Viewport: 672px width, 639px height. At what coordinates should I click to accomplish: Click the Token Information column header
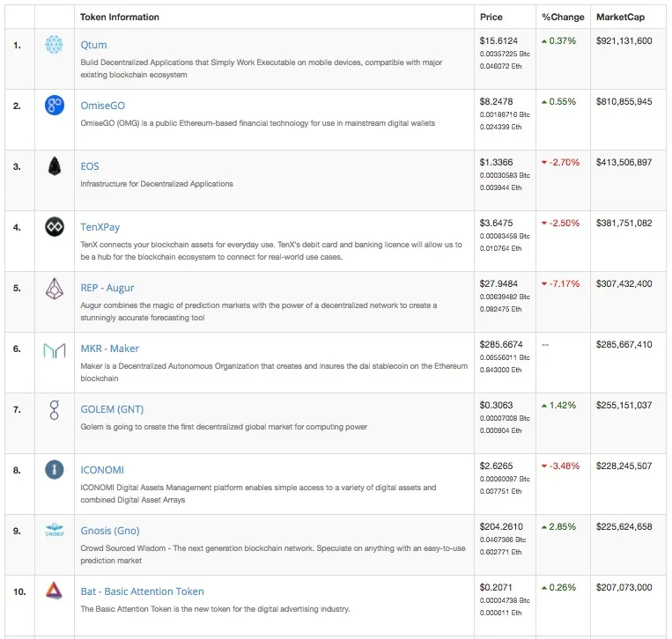(x=120, y=17)
